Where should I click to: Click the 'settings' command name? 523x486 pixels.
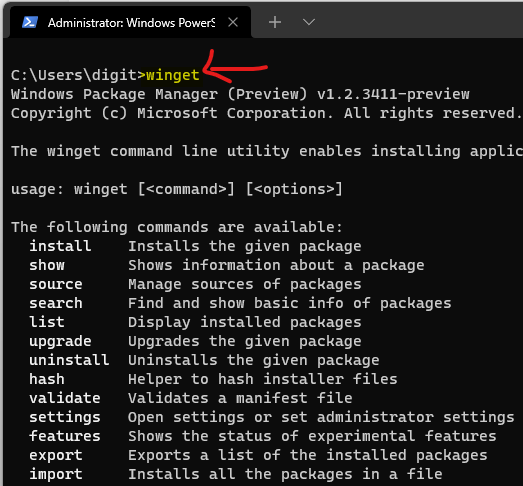65,418
